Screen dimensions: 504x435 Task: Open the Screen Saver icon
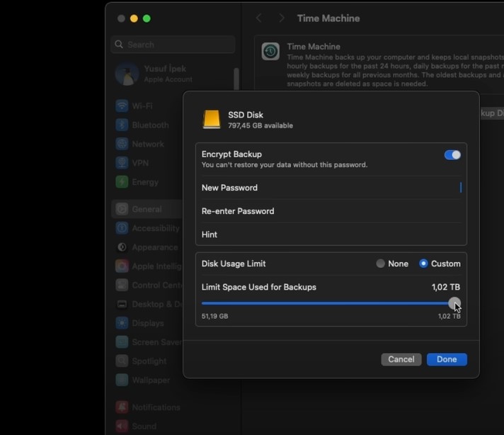tap(122, 342)
